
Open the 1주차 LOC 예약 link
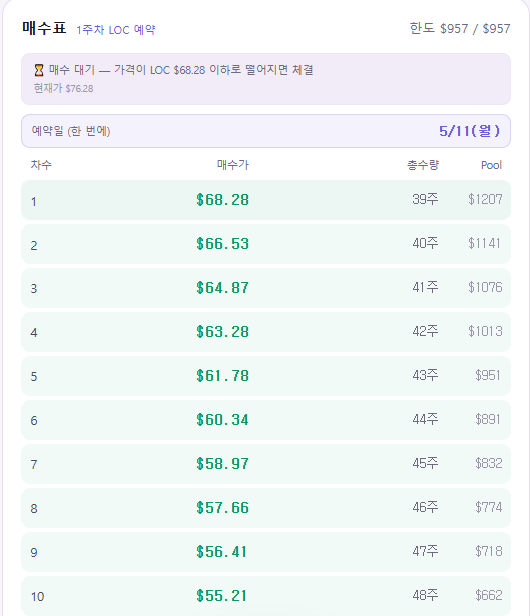pyautogui.click(x=116, y=30)
